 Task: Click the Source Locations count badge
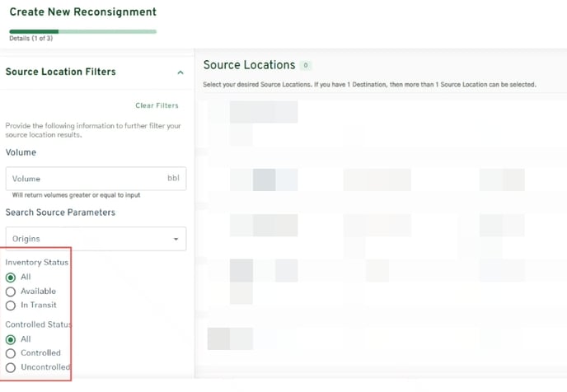[306, 65]
